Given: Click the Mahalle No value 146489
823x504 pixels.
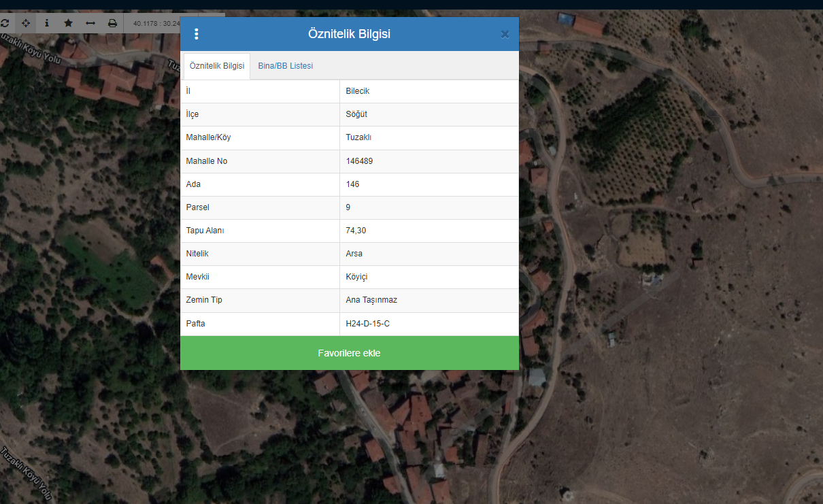Looking at the screenshot, I should [359, 161].
